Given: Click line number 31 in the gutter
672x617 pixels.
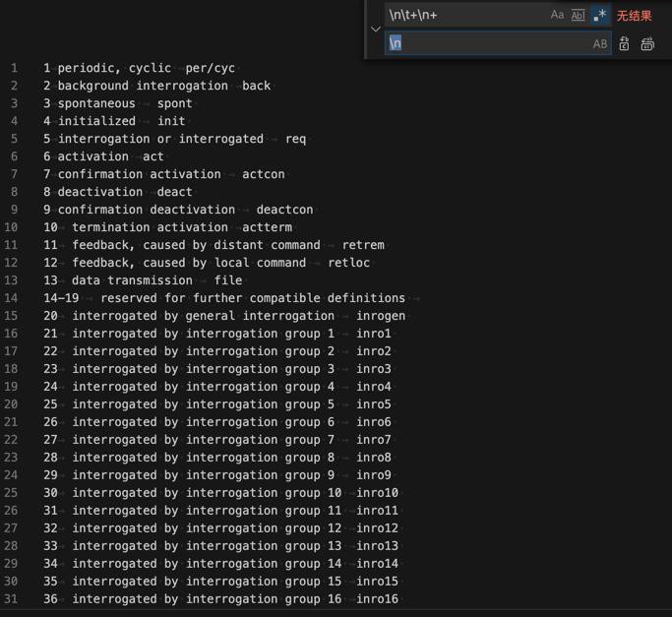Looking at the screenshot, I should [x=11, y=599].
